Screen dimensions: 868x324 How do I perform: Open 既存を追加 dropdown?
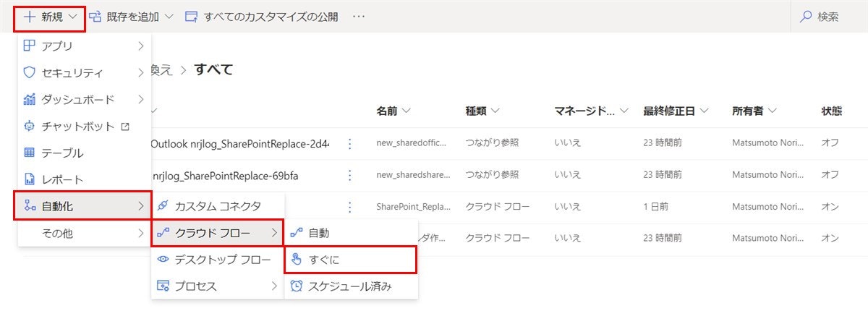(132, 16)
